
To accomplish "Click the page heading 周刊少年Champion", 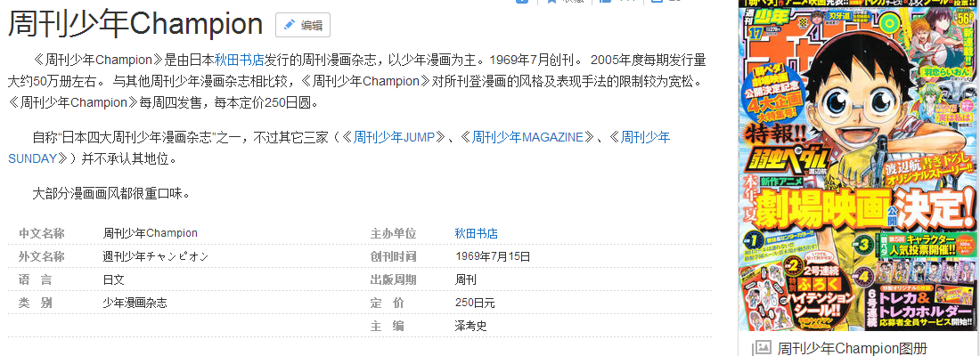I will pos(135,25).
